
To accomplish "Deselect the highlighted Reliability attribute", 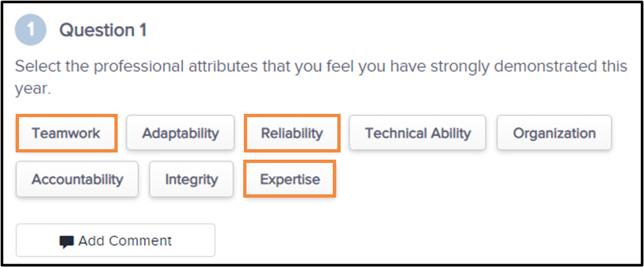I will pos(292,133).
